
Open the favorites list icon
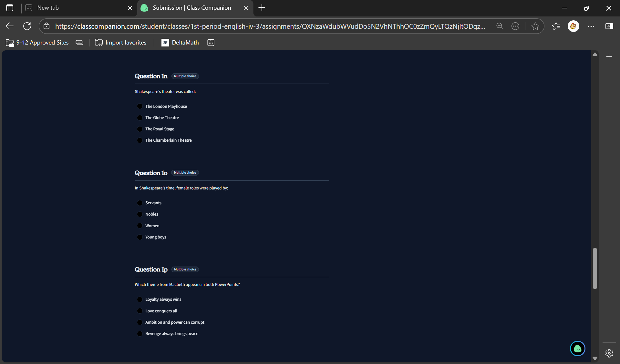(556, 26)
